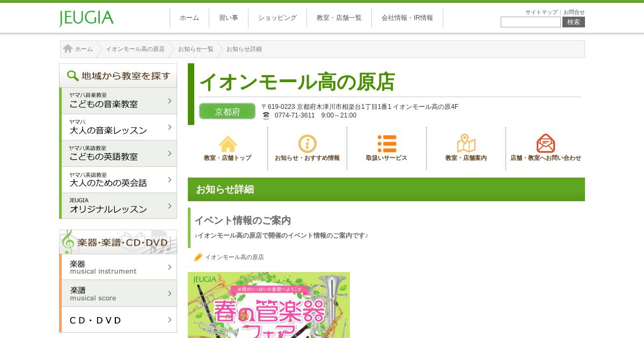The width and height of the screenshot is (644, 338).
Task: Expand arrow for 楽器 musical instrument
Action: (x=170, y=267)
